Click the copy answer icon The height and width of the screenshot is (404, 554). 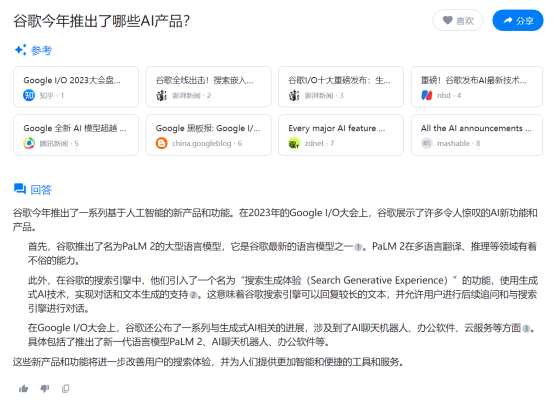click(x=65, y=389)
